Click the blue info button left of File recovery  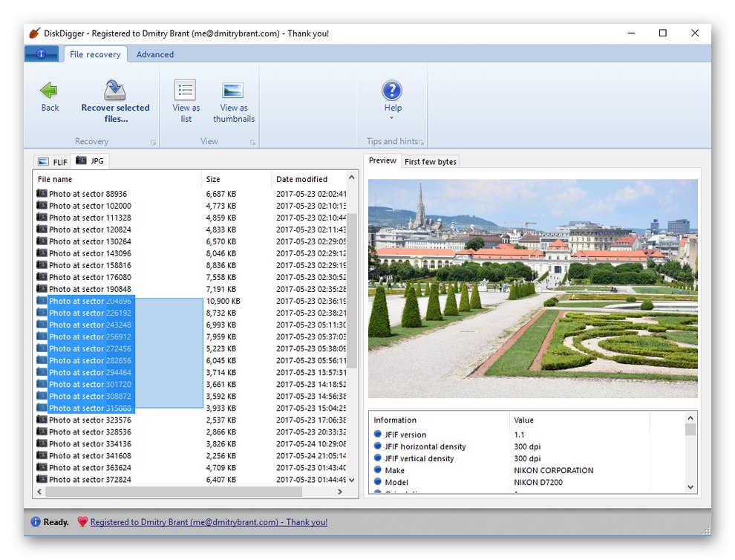point(42,54)
